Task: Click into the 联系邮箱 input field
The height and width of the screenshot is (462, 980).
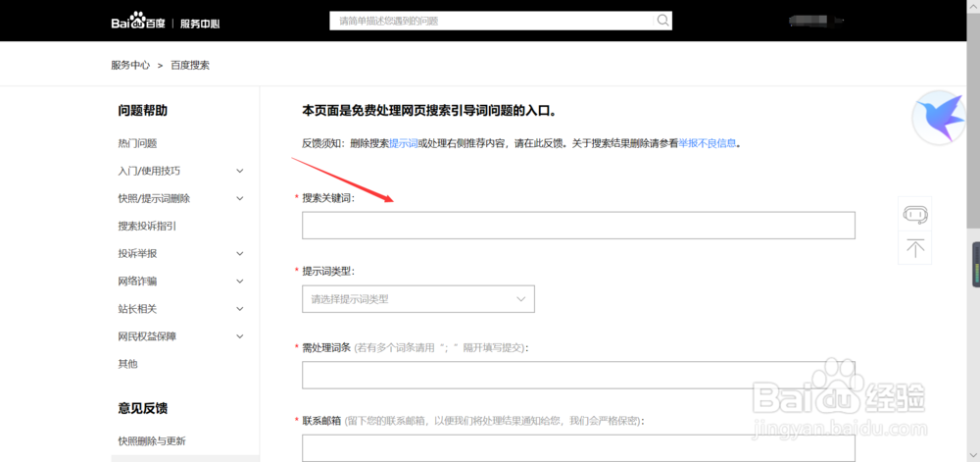Action: pyautogui.click(x=578, y=448)
